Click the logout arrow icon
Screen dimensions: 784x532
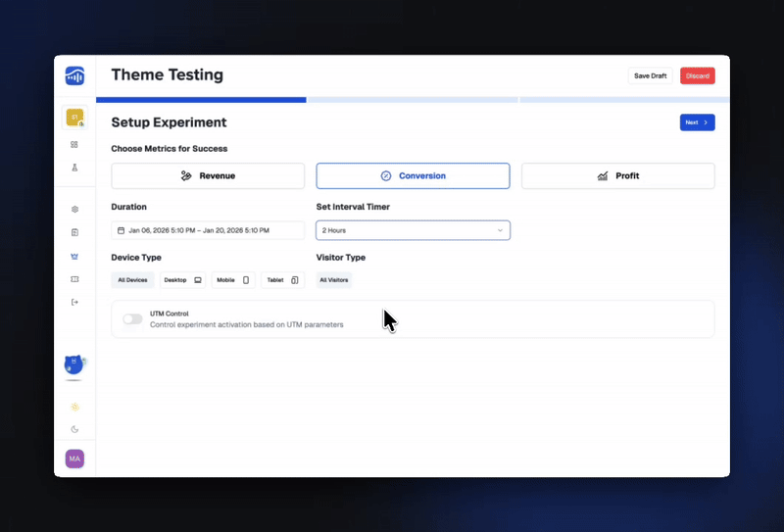pyautogui.click(x=74, y=302)
